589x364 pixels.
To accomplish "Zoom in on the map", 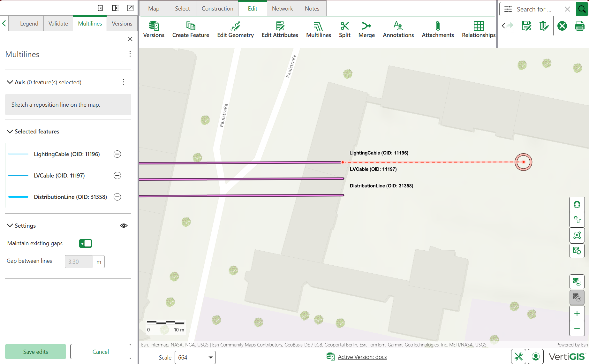I will [577, 314].
